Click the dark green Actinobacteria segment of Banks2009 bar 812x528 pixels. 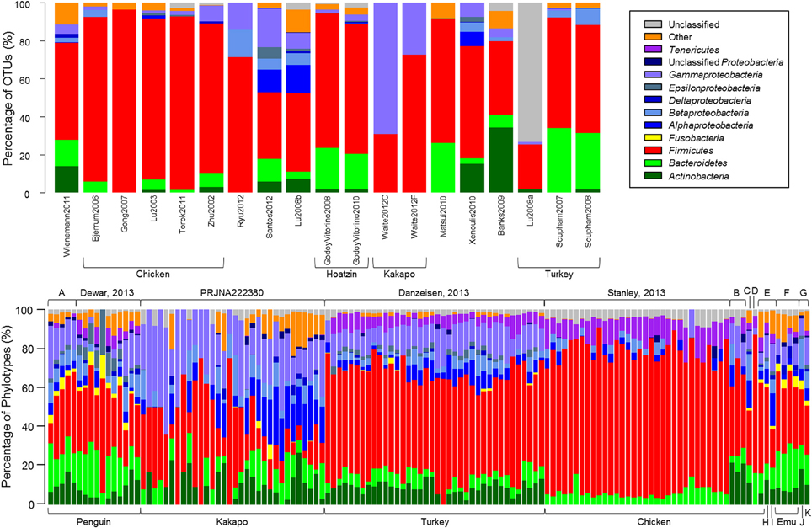[501, 160]
